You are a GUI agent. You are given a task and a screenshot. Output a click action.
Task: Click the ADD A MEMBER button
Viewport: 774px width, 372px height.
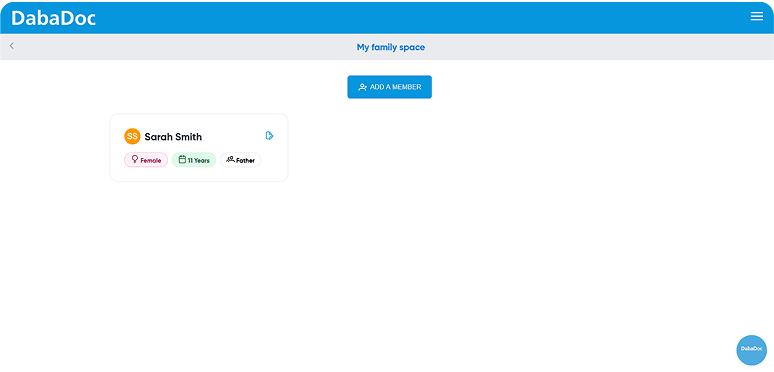[x=389, y=87]
